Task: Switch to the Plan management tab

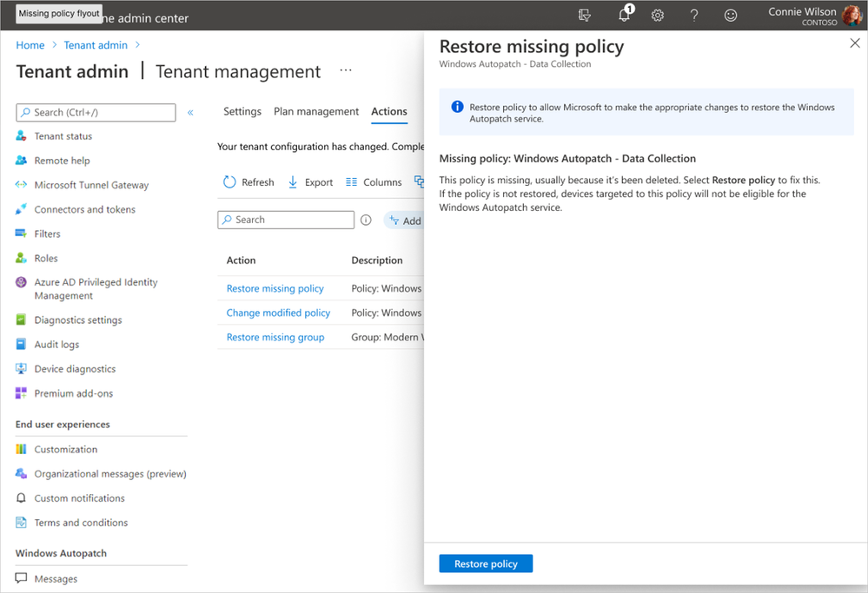Action: (x=316, y=111)
